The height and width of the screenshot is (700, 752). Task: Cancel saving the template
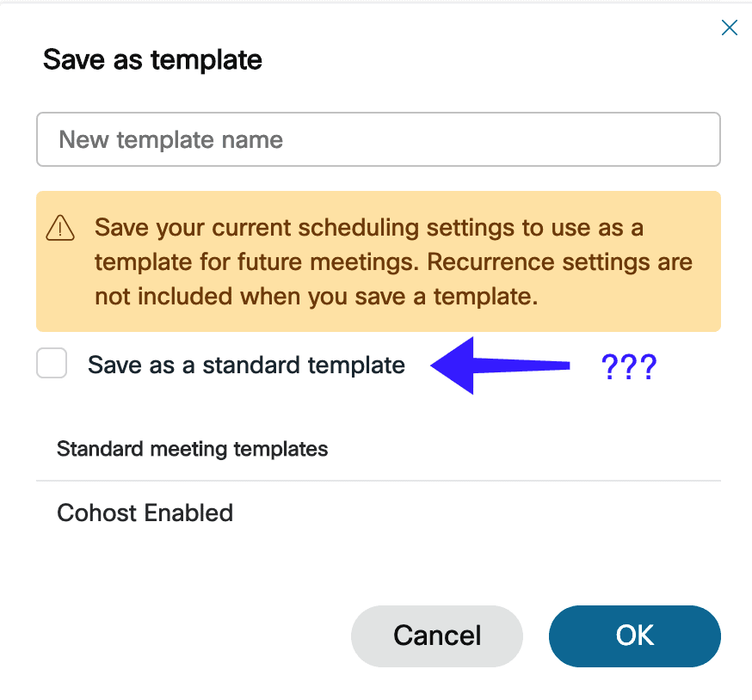437,636
